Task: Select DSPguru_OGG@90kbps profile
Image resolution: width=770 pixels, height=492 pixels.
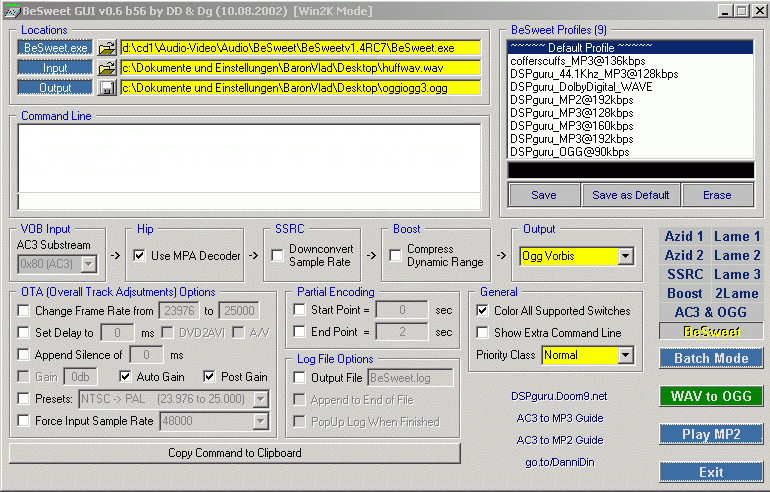Action: [x=631, y=152]
